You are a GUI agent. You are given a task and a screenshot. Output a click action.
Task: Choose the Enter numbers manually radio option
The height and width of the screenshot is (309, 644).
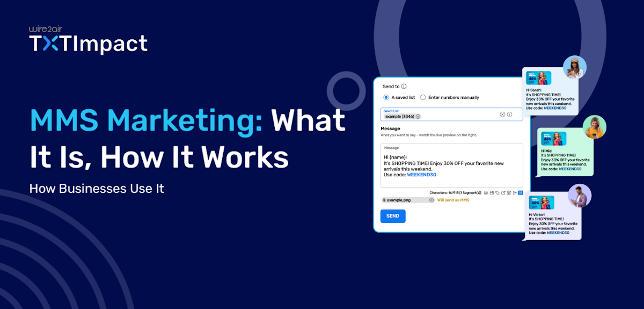(x=423, y=97)
